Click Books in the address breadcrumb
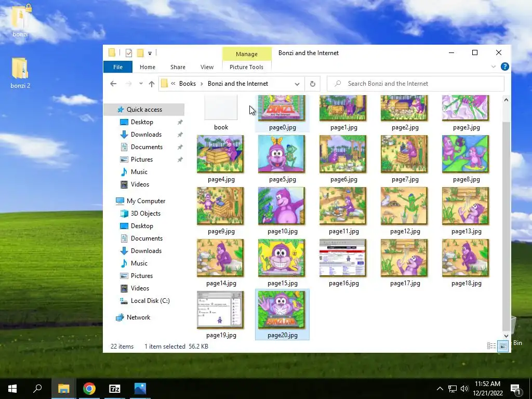The width and height of the screenshot is (532, 399). 187,84
